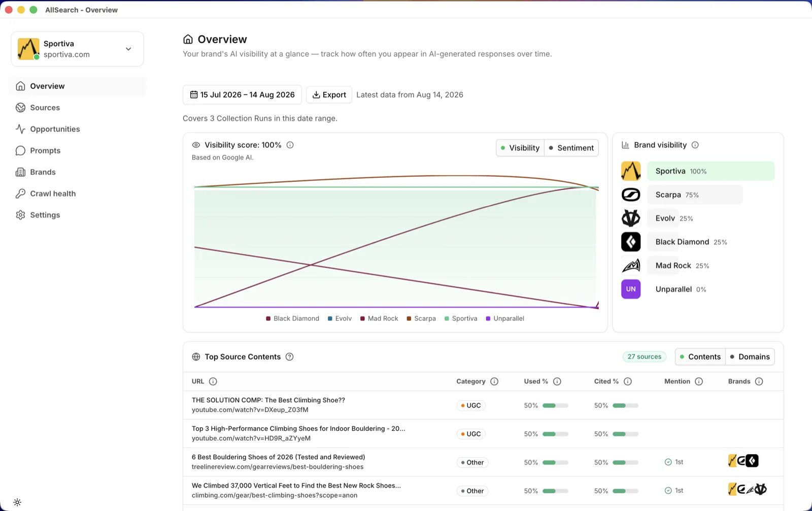The width and height of the screenshot is (812, 511).
Task: Toggle Sportiva in the chart legend
Action: 461,318
